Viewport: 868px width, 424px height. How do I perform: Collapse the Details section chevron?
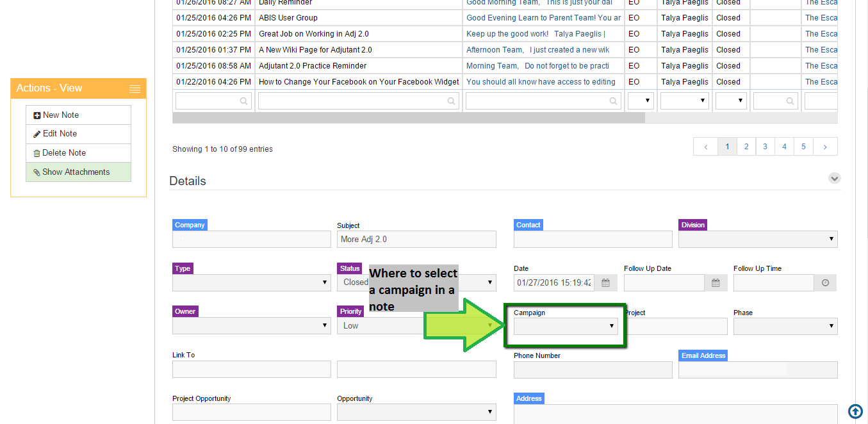[834, 179]
